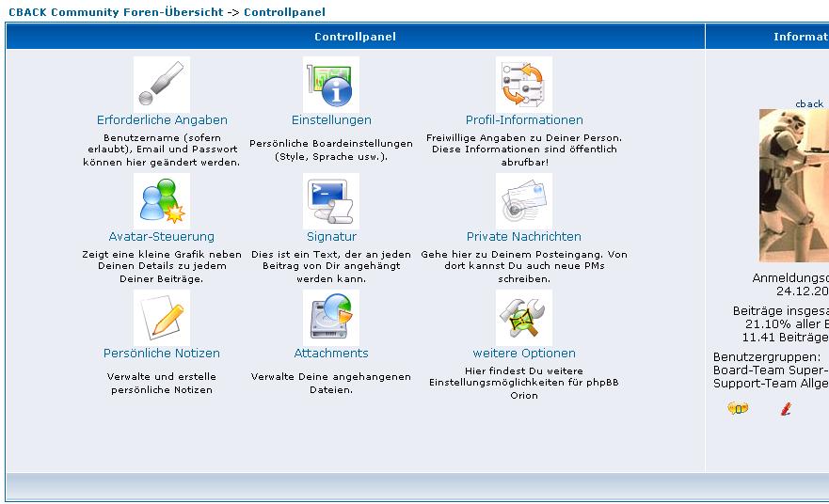This screenshot has width=829, height=504.
Task: Select the Attachments text link
Action: tap(331, 354)
